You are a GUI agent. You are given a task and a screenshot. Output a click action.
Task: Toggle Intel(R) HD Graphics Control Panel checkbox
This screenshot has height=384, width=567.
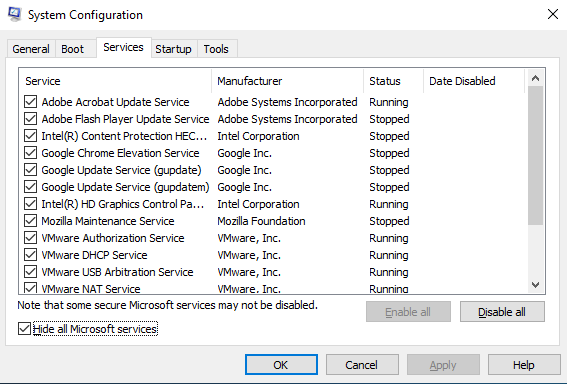[30, 204]
